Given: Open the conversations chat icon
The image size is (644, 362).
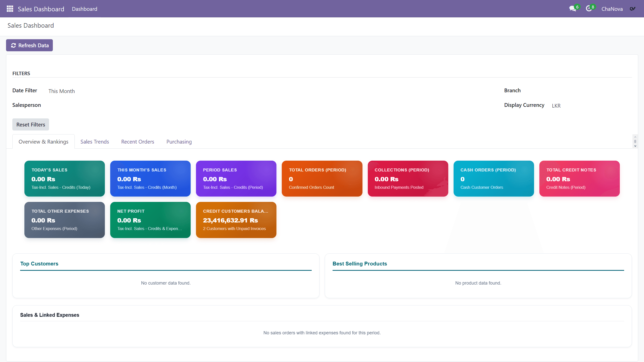Looking at the screenshot, I should pyautogui.click(x=573, y=9).
